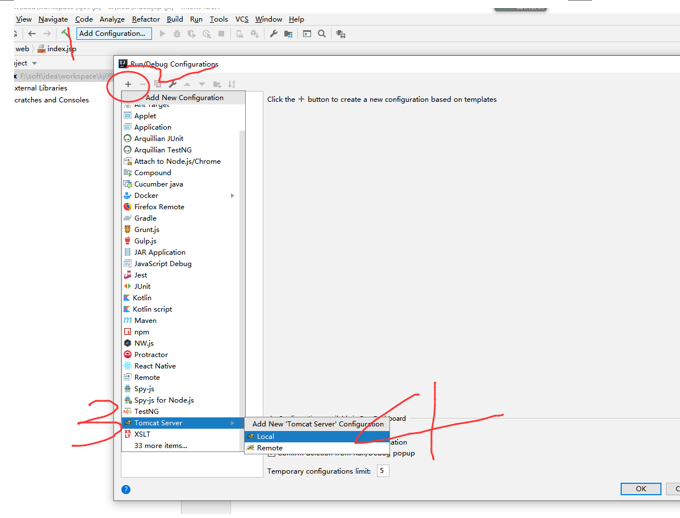
Task: Expand the Project view dropdown arrow
Action: point(34,63)
